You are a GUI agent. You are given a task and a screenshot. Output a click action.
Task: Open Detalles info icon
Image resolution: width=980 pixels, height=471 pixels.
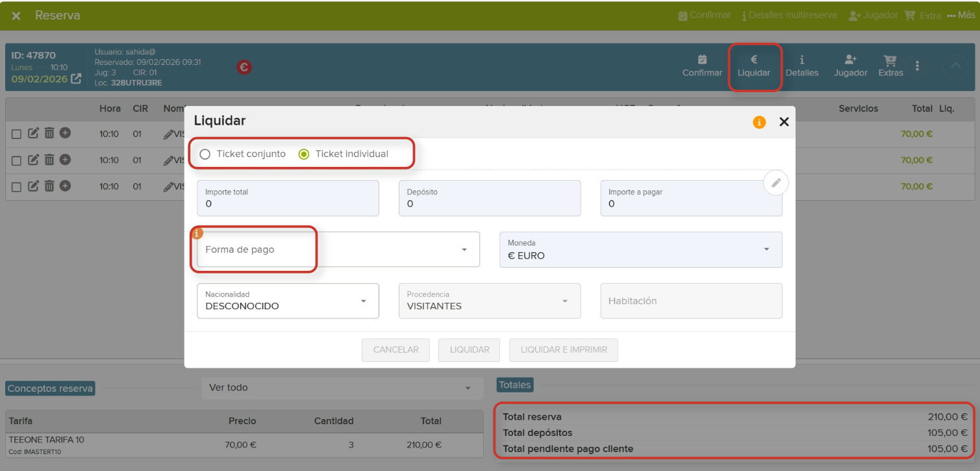(802, 60)
